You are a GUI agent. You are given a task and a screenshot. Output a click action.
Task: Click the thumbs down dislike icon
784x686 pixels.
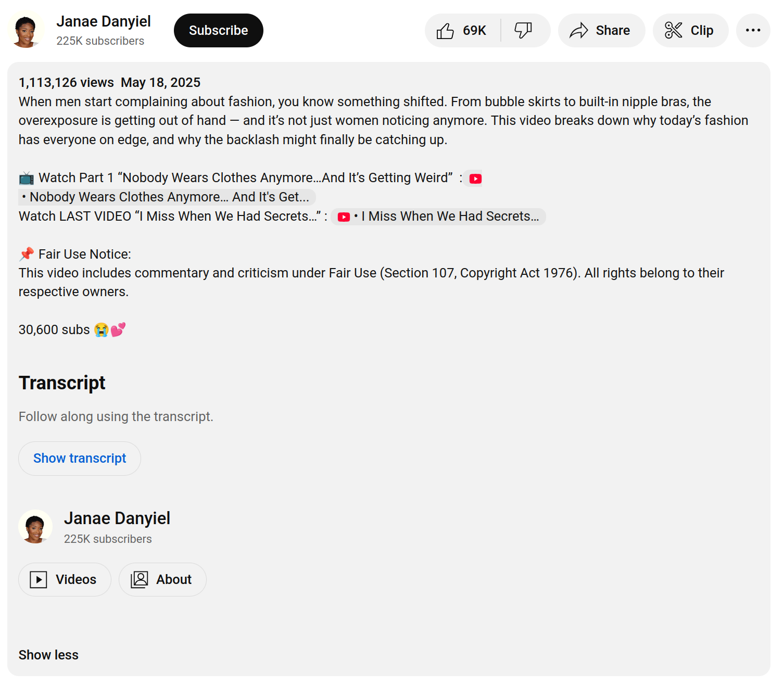click(x=523, y=30)
